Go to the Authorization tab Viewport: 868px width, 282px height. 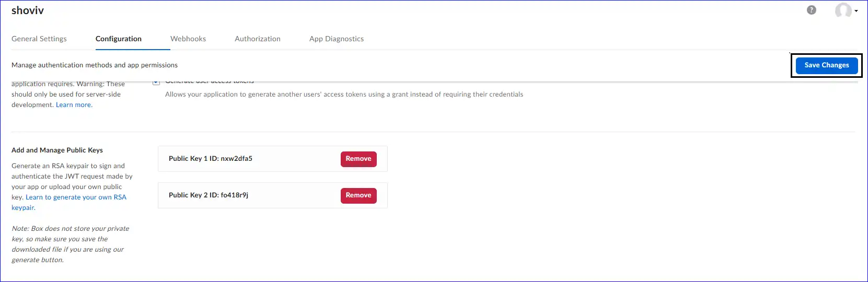pos(258,39)
